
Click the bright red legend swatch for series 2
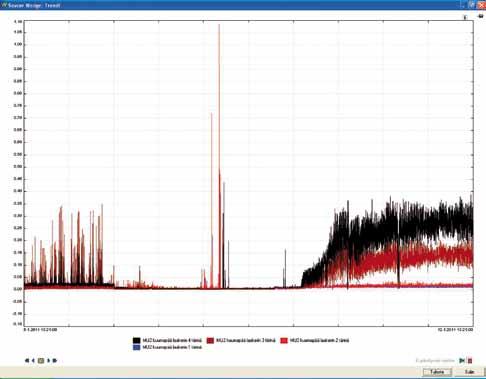tap(284, 340)
